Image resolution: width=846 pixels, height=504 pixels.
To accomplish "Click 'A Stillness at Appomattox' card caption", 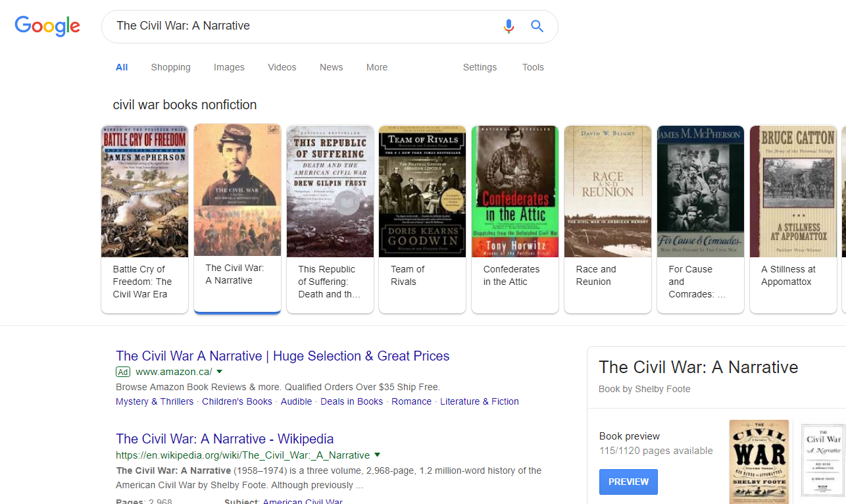I will click(x=788, y=275).
